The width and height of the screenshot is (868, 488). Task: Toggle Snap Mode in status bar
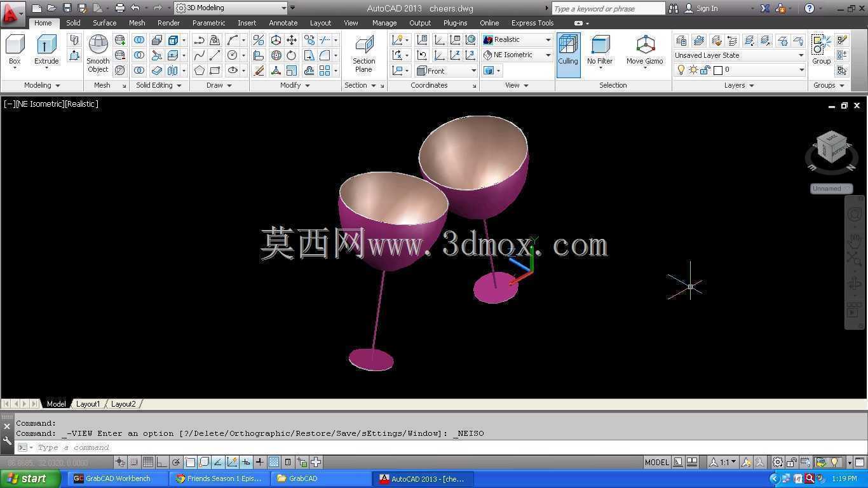(134, 462)
